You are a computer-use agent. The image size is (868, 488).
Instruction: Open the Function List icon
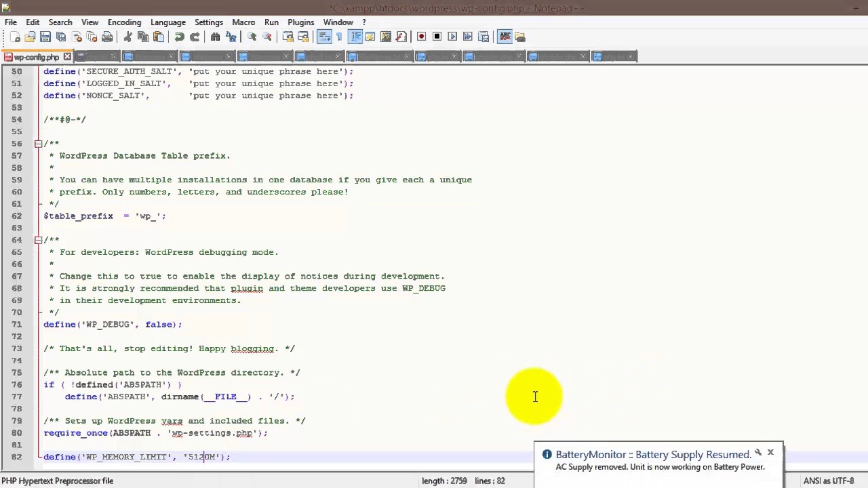(x=401, y=37)
